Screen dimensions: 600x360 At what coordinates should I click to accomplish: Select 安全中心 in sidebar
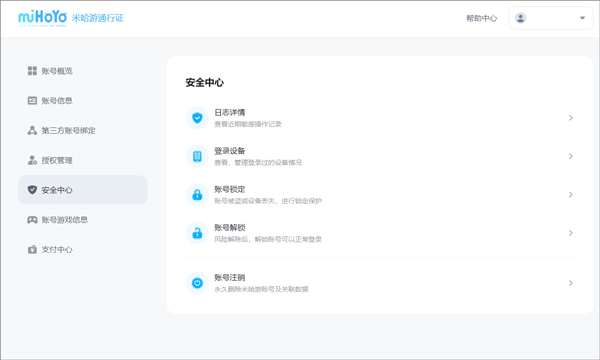(x=82, y=190)
